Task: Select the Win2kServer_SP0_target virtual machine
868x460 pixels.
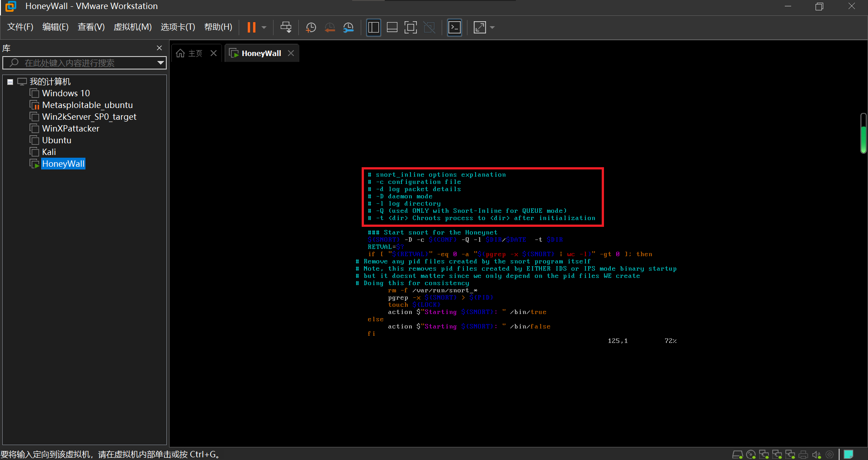Action: click(x=89, y=117)
